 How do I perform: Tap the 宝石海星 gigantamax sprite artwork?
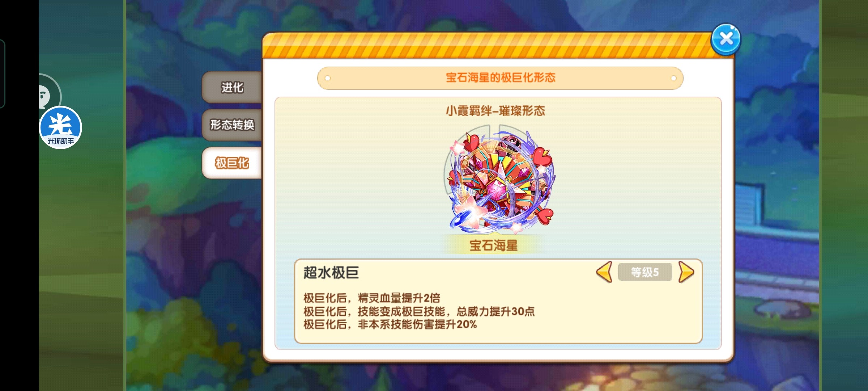pyautogui.click(x=500, y=180)
